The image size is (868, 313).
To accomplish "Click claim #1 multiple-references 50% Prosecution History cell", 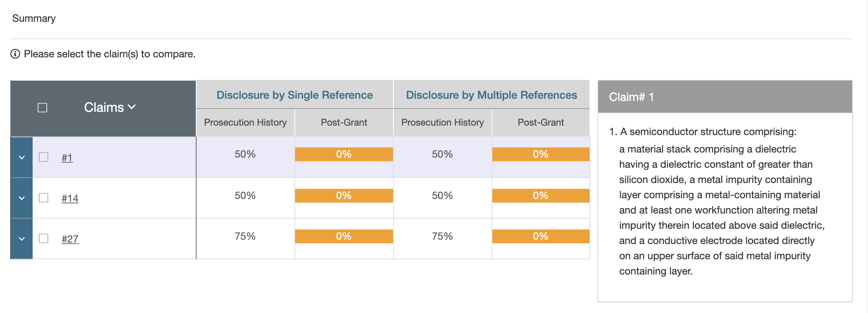I will [442, 154].
